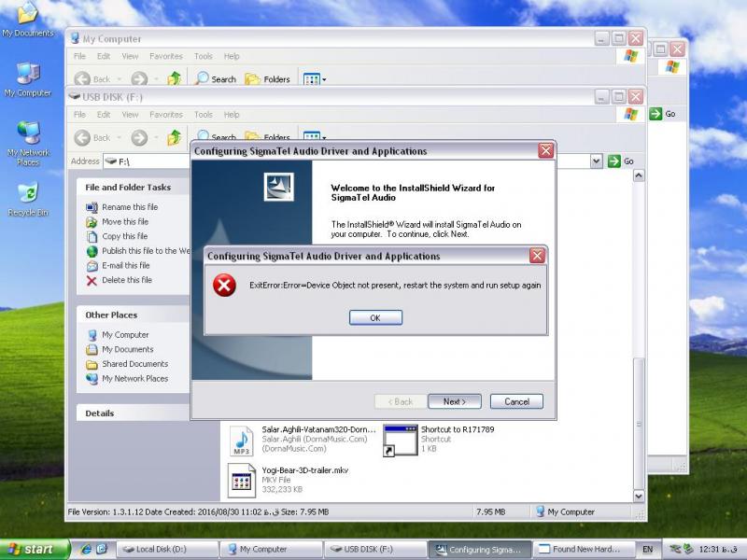This screenshot has height=560, width=747.
Task: Click the system tray clock showing 12:31
Action: 717,549
